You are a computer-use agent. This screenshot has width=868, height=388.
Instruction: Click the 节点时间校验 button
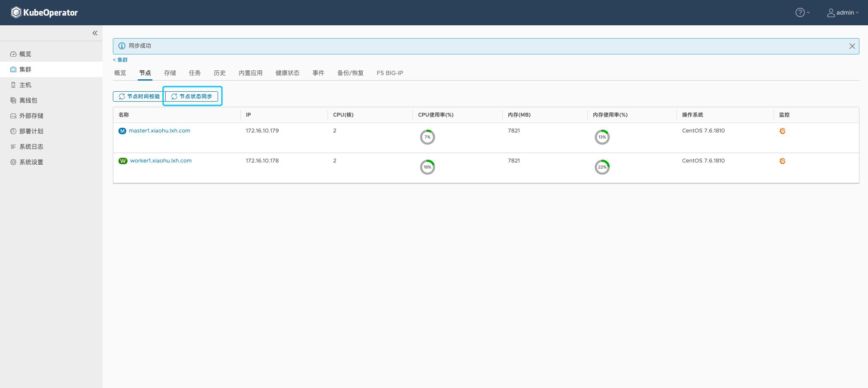tap(139, 96)
